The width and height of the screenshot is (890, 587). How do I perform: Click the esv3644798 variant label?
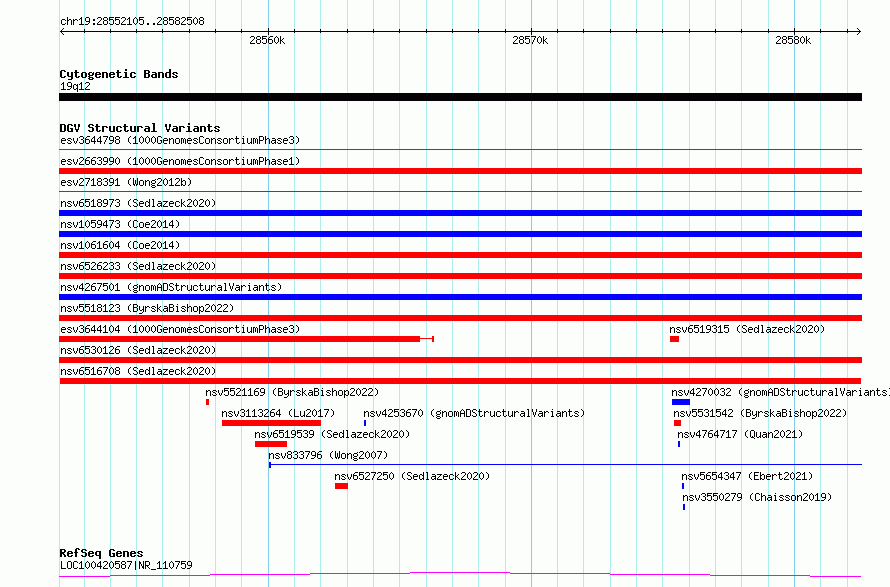(x=180, y=140)
